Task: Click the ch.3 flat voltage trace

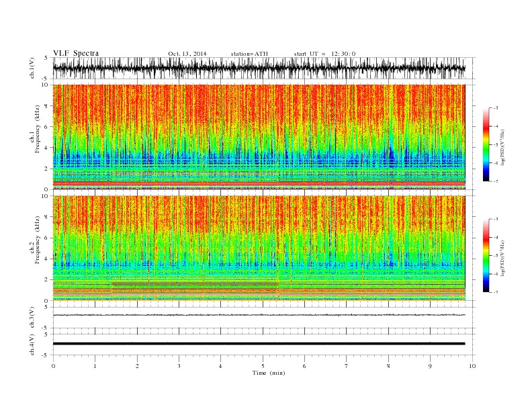Action: tap(259, 315)
